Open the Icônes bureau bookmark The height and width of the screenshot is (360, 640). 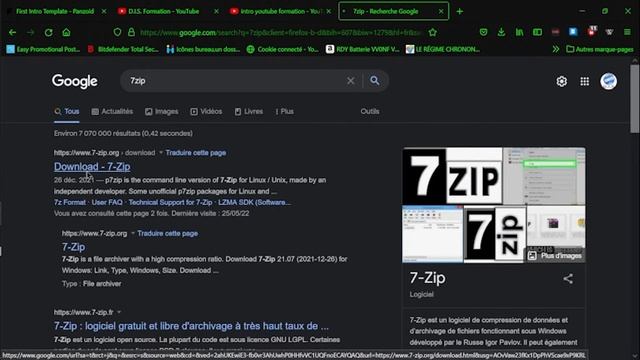[x=203, y=49]
